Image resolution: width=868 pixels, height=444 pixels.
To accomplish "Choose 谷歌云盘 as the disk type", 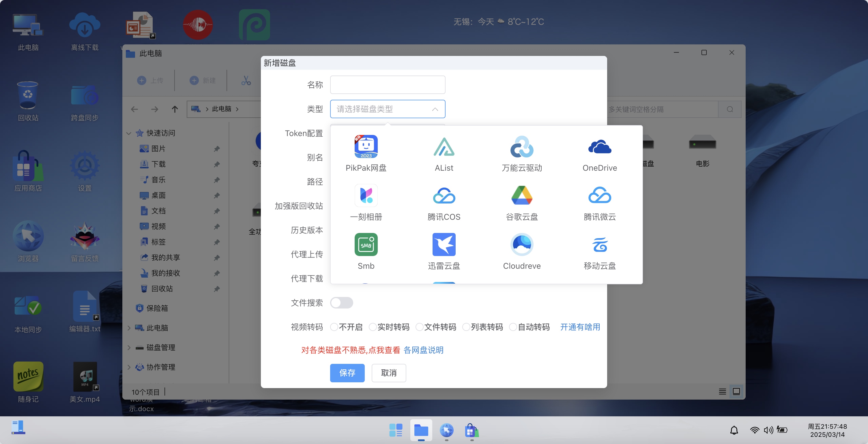I will point(522,202).
